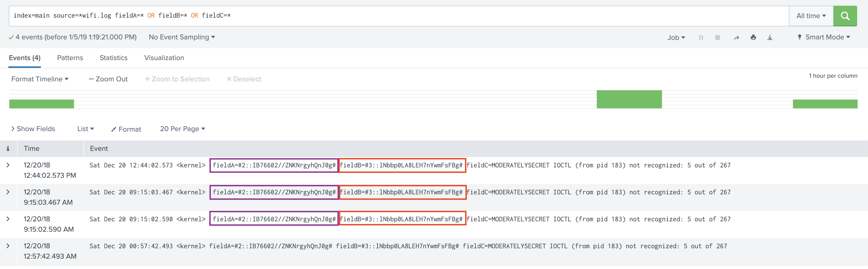Click the Format pencil icon

pos(114,129)
